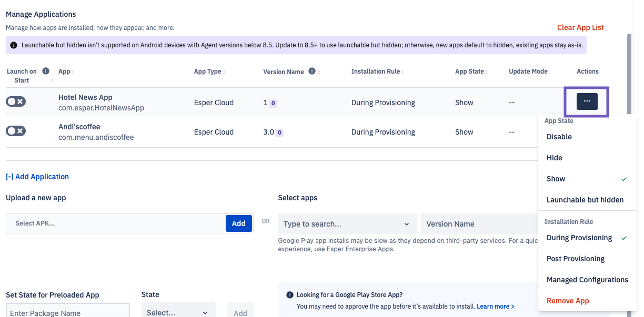This screenshot has height=317, width=644.
Task: Toggle Launch on Start for Hotel News App
Action: click(15, 101)
